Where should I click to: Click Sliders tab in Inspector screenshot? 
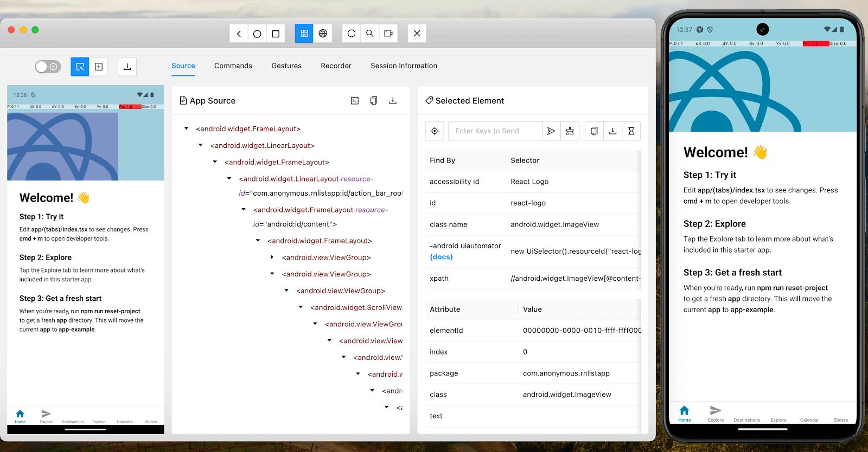click(151, 421)
